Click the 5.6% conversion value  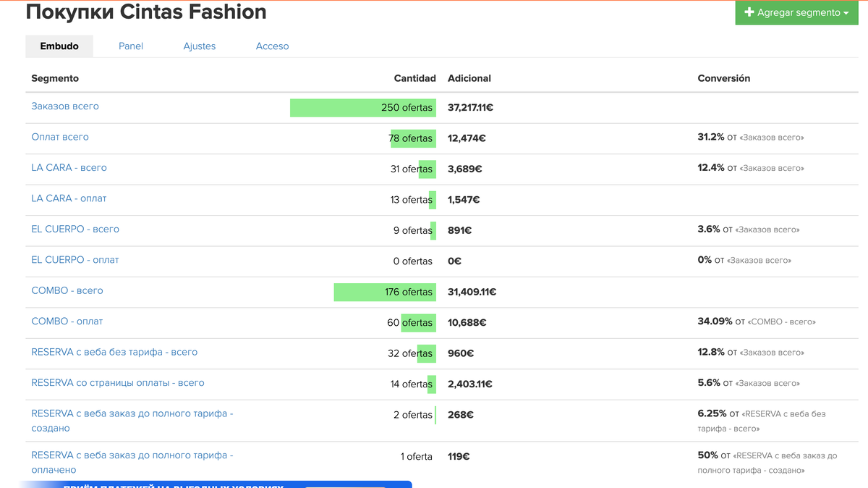click(709, 383)
